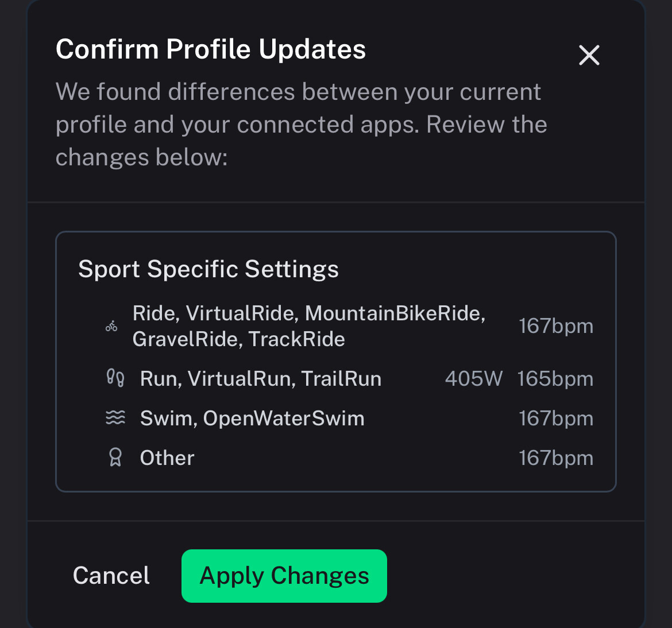672x628 pixels.
Task: Click the Confirm Profile Updates title
Action: pos(211,49)
